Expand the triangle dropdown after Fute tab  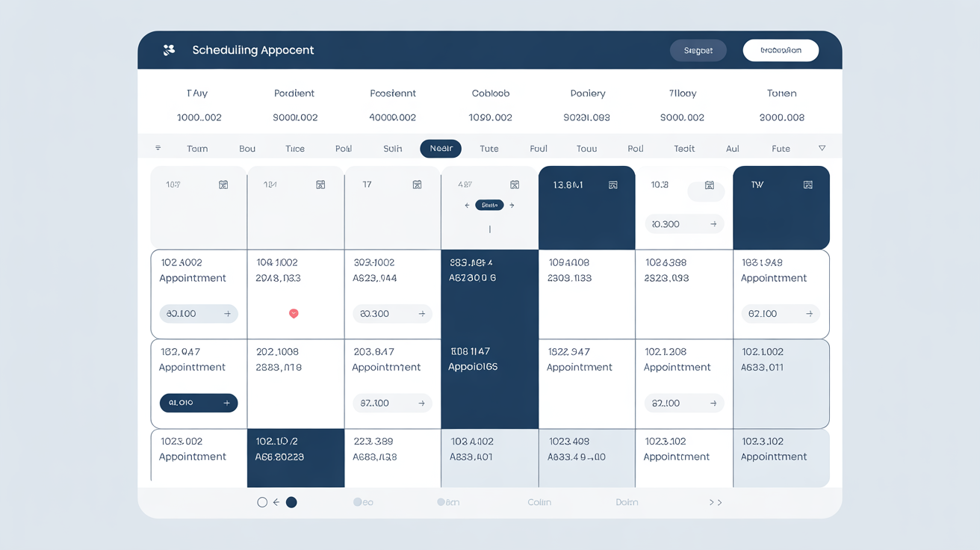coord(822,148)
